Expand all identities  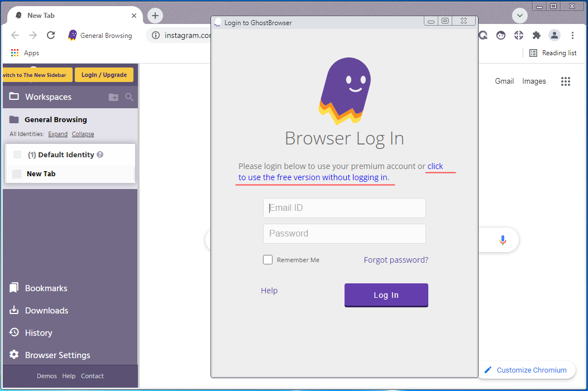[58, 134]
